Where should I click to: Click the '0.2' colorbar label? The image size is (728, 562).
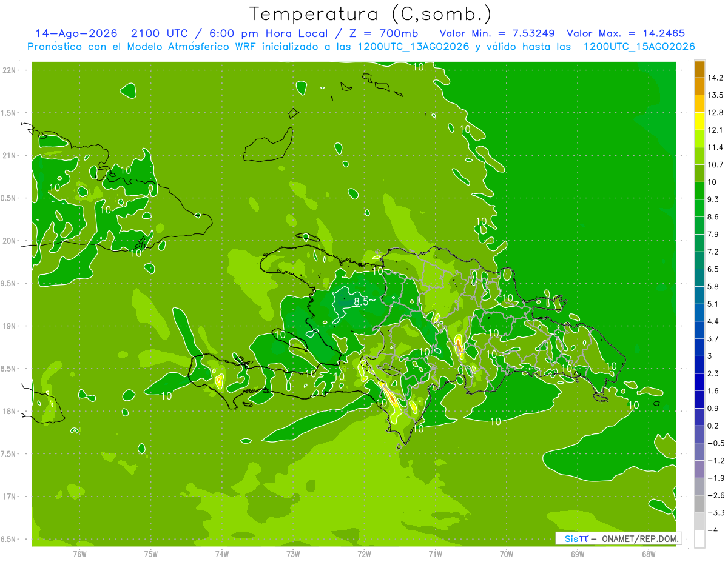click(x=713, y=426)
